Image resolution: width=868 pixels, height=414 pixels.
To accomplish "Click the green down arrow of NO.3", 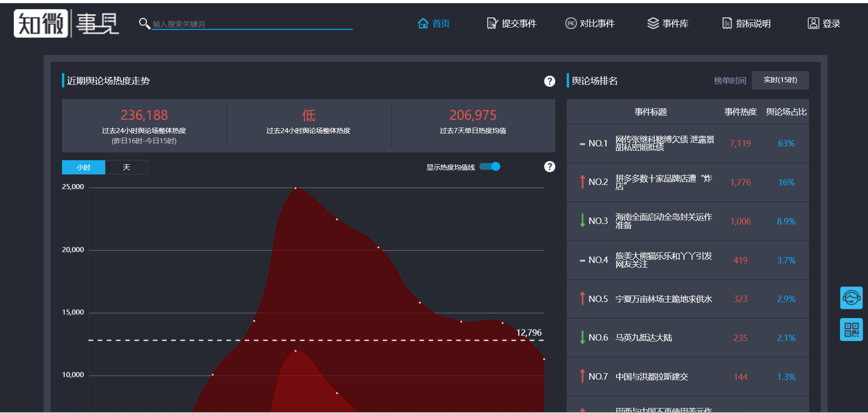I will coord(582,221).
